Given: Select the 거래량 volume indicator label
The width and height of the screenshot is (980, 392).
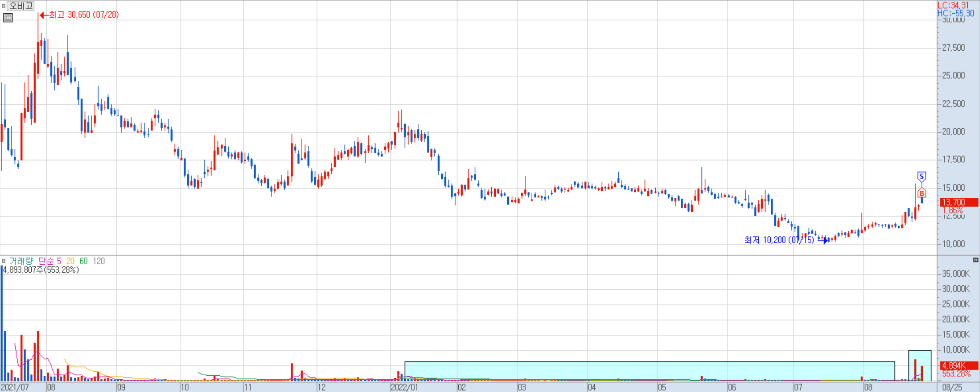Looking at the screenshot, I should [21, 261].
